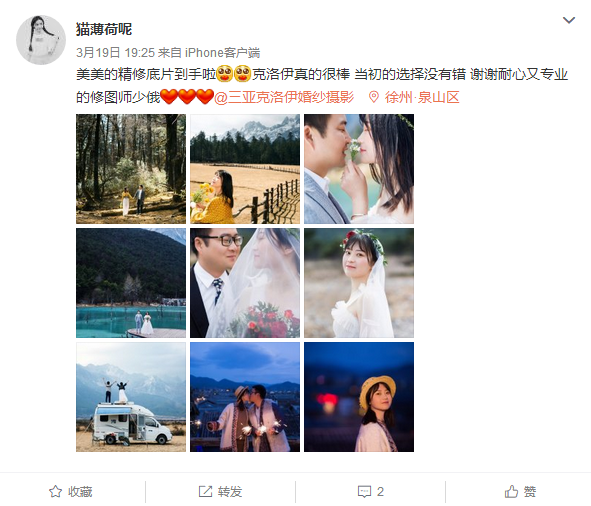Click the 赞 thumbs-up icon
This screenshot has width=591, height=506.
coord(511,491)
